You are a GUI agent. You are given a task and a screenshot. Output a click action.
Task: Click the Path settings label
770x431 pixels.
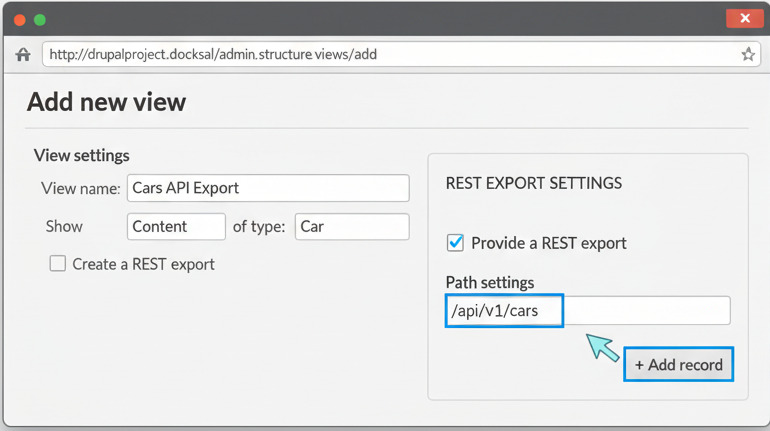point(490,283)
